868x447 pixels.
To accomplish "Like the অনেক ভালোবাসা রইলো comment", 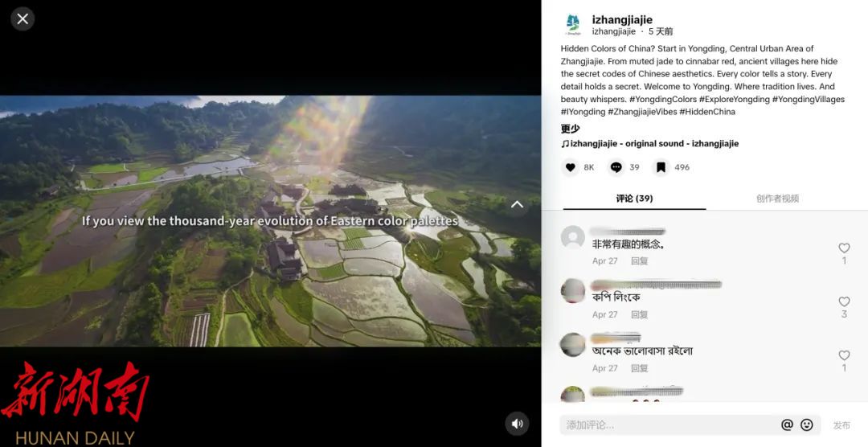I will coord(844,355).
